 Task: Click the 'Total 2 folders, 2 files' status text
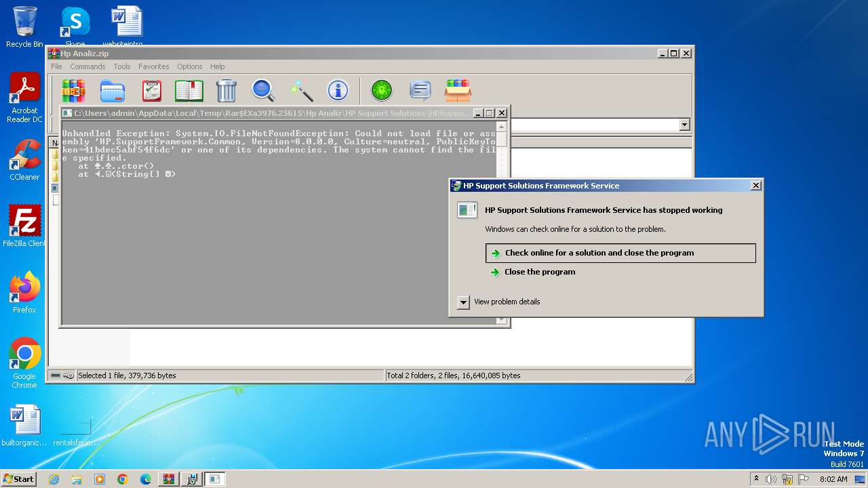coord(454,375)
